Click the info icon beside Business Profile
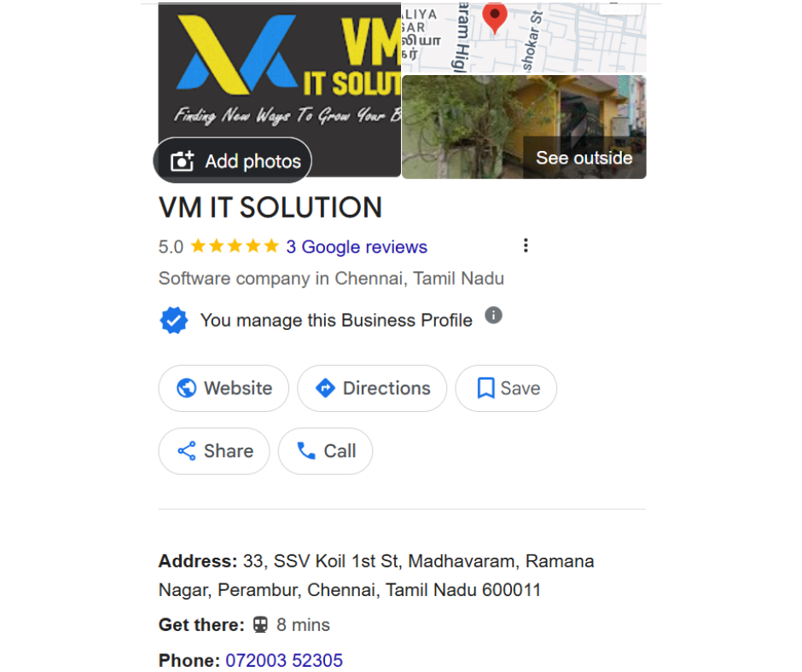Image resolution: width=802 pixels, height=672 pixels. pyautogui.click(x=493, y=315)
